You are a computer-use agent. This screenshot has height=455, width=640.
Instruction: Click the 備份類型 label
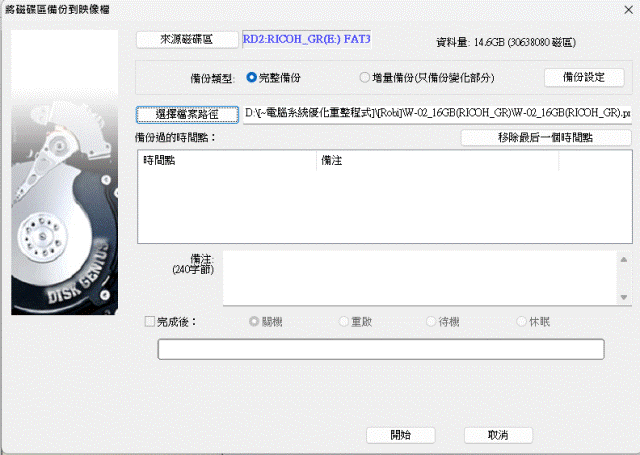[x=213, y=78]
